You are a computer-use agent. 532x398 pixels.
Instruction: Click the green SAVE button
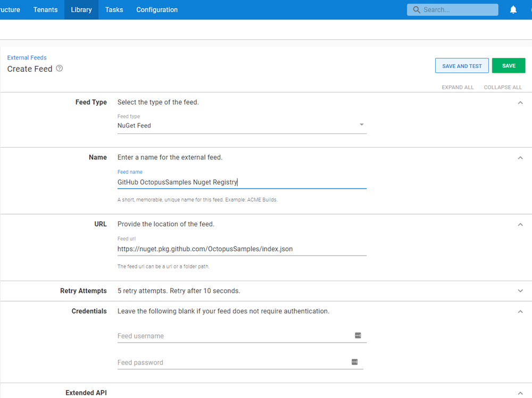509,65
